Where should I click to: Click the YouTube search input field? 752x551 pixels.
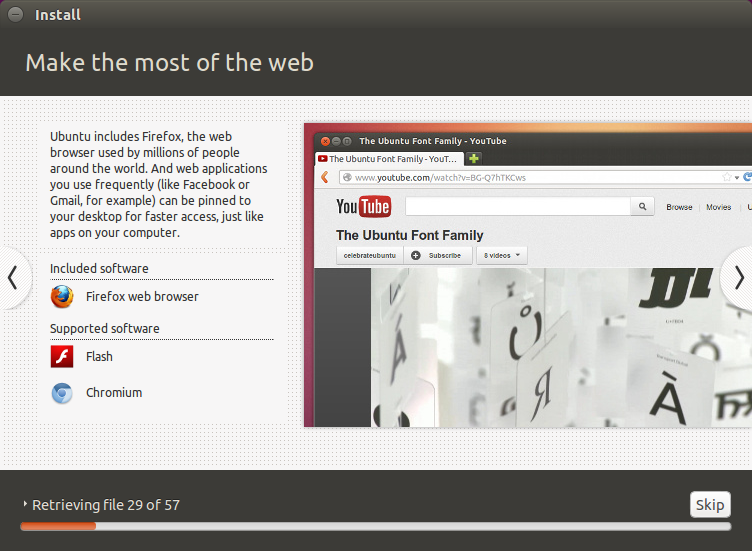pyautogui.click(x=516, y=207)
